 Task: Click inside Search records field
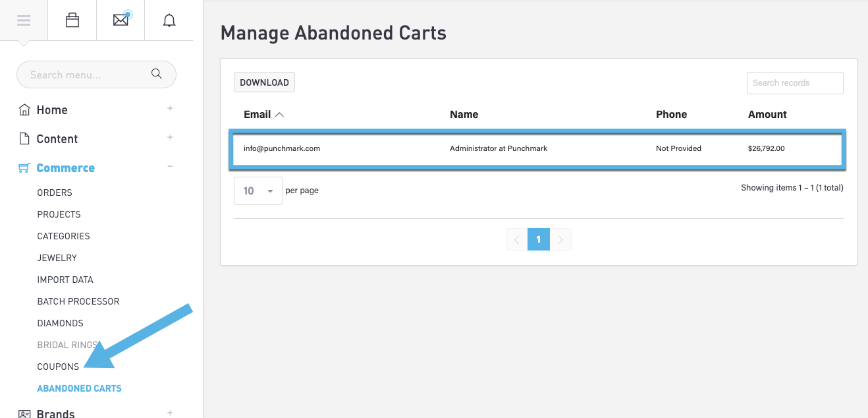(x=794, y=83)
